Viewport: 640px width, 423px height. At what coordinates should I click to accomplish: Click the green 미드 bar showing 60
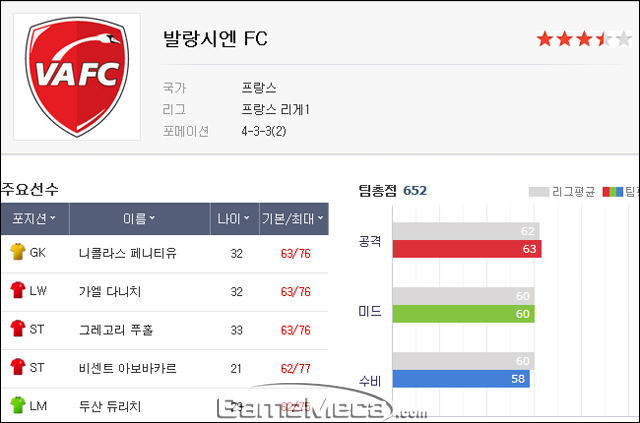pyautogui.click(x=463, y=314)
